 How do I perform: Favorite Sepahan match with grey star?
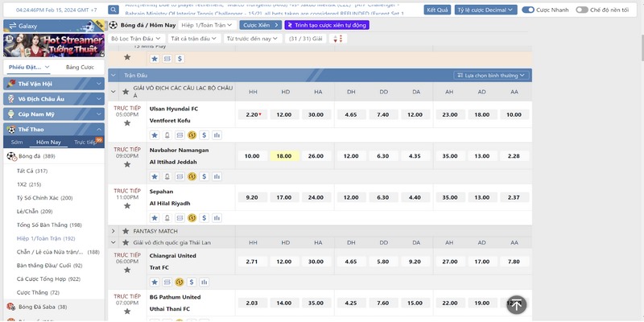tap(127, 205)
